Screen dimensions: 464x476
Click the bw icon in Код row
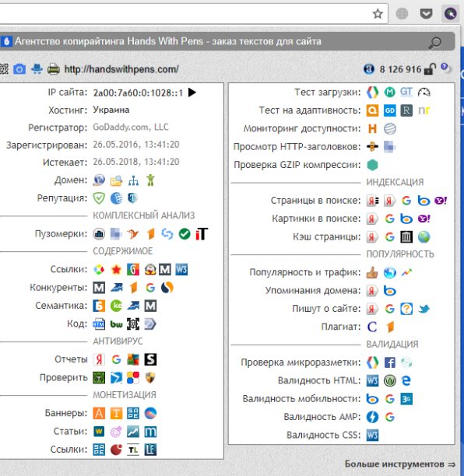[116, 324]
